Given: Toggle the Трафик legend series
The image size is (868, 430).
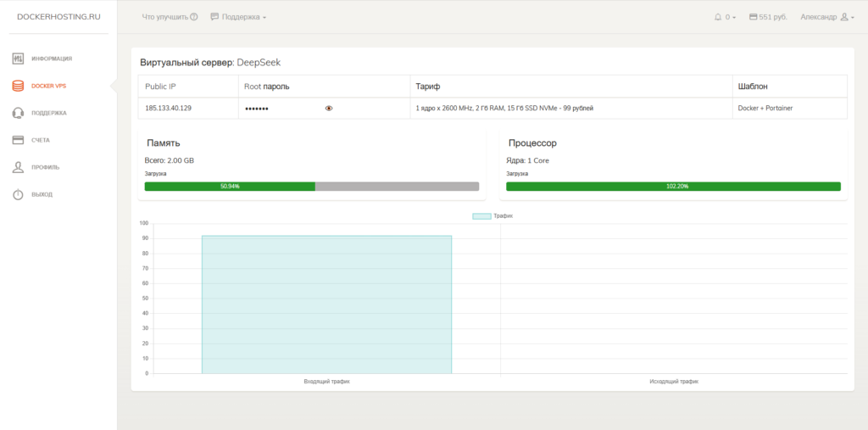Looking at the screenshot, I should [x=492, y=216].
